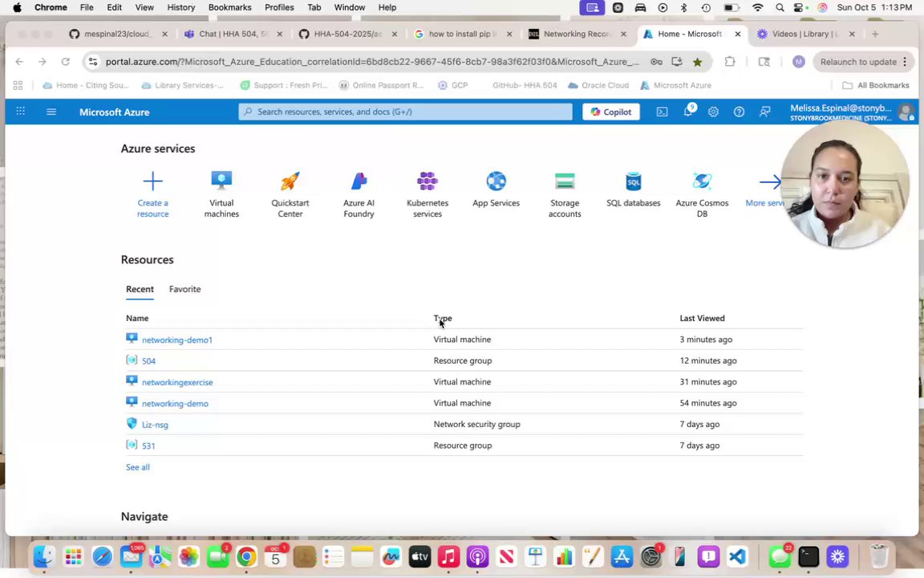This screenshot has height=578, width=924.
Task: Open Quickstart Center
Action: coord(290,194)
